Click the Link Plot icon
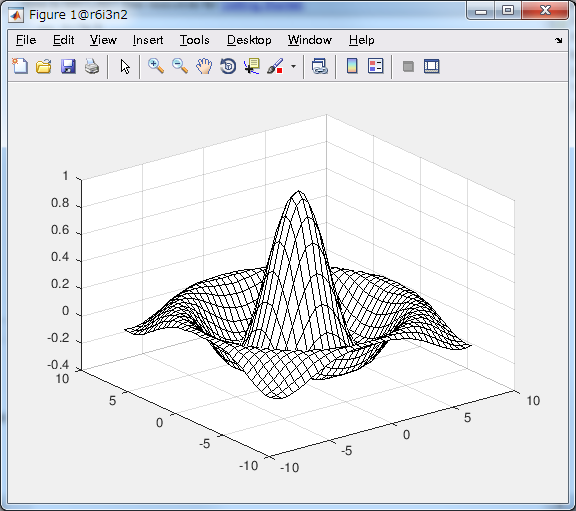The image size is (576, 511). (x=320, y=66)
